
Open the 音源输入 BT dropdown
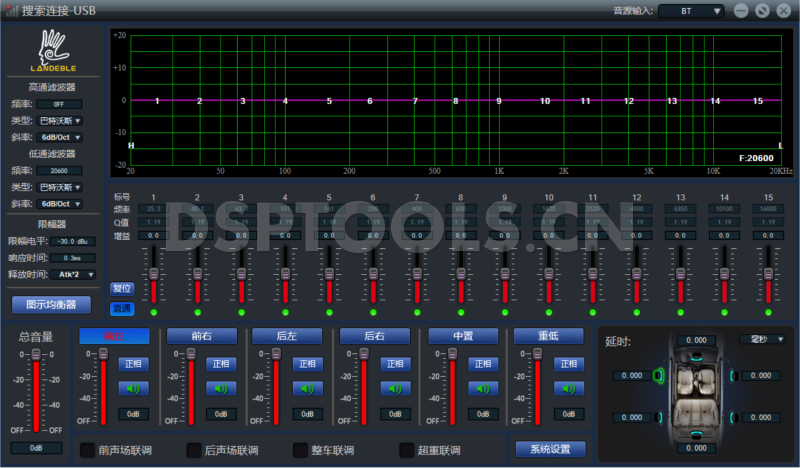(x=691, y=11)
